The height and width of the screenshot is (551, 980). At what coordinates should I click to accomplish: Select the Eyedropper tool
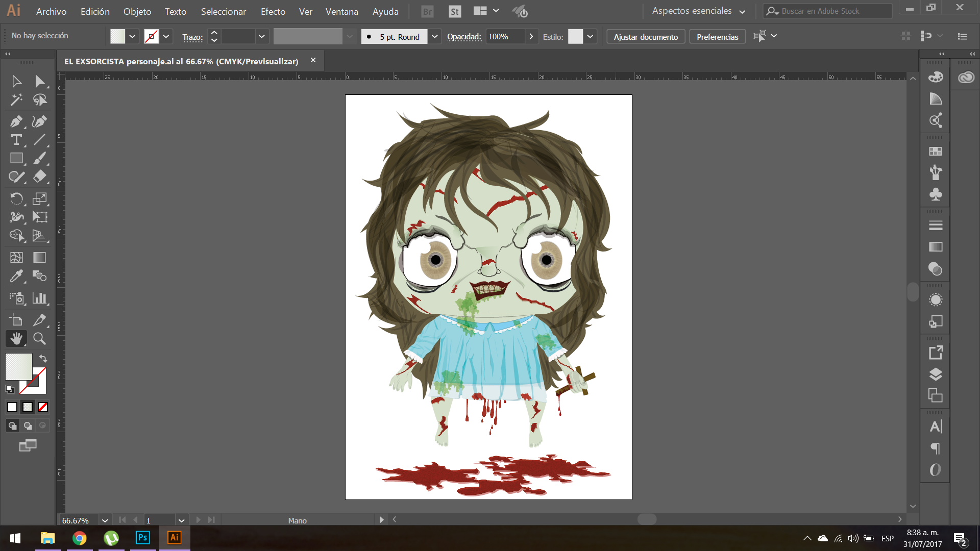point(16,276)
